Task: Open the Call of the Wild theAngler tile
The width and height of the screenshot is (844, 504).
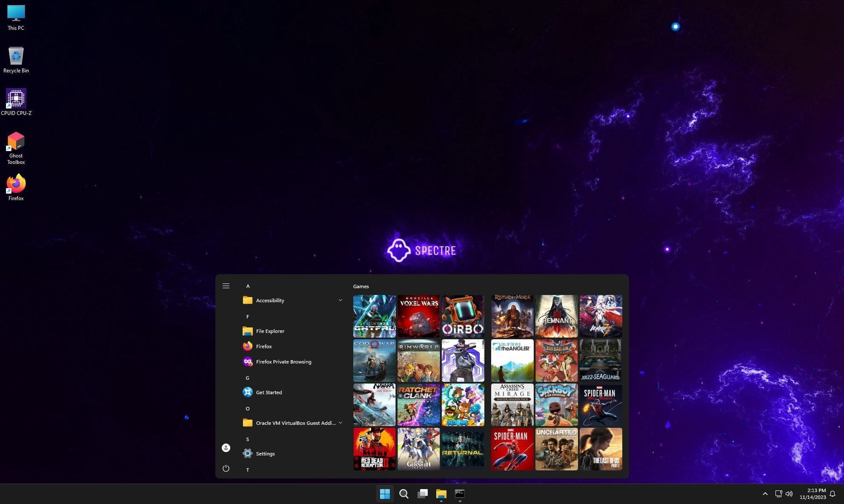Action: pos(512,361)
